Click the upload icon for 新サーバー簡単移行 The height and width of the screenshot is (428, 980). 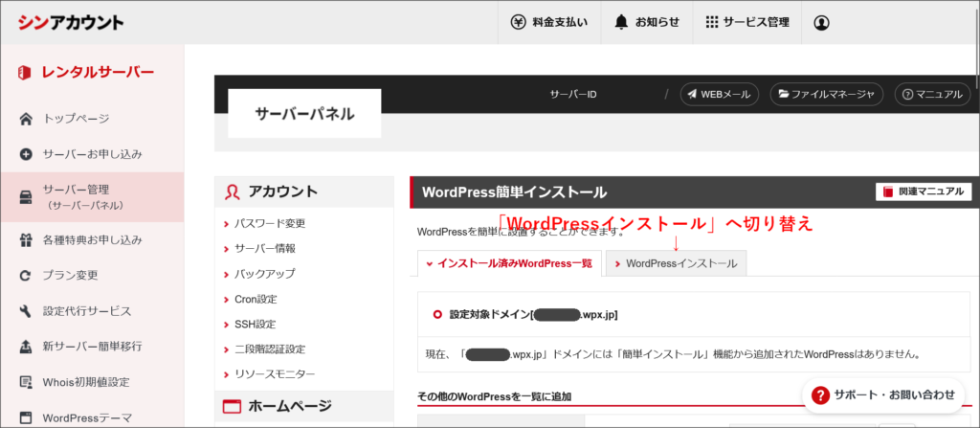click(26, 346)
